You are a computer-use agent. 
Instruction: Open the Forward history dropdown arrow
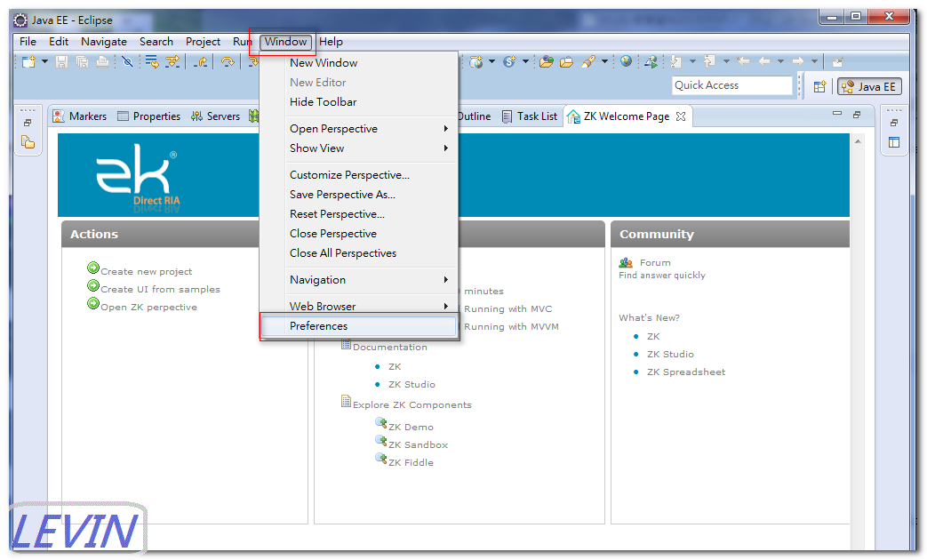[x=814, y=61]
